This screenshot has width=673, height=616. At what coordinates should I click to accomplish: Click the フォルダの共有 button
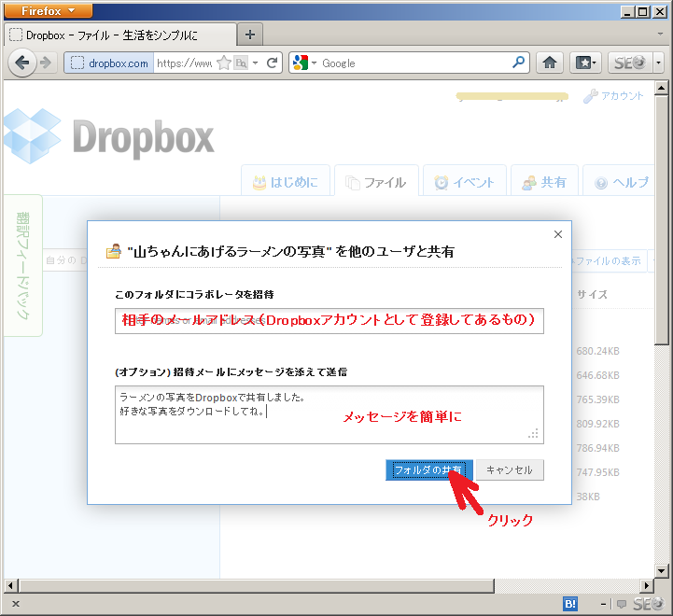(x=429, y=470)
